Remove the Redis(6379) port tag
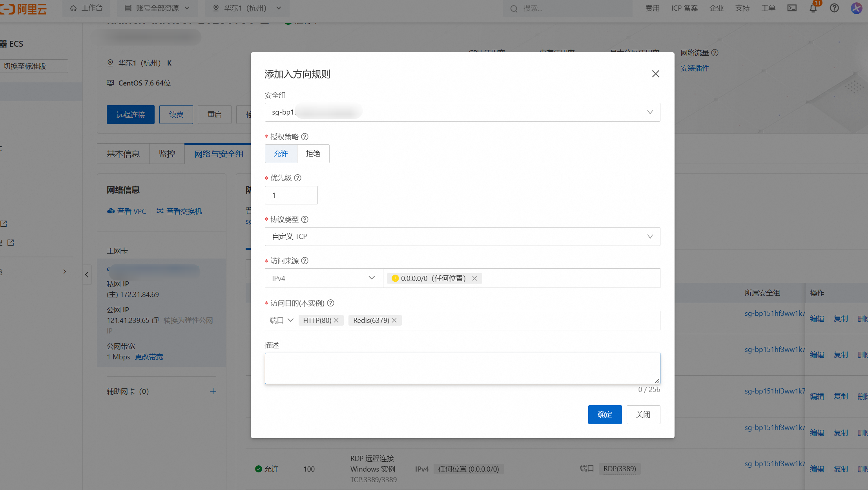 pos(394,321)
